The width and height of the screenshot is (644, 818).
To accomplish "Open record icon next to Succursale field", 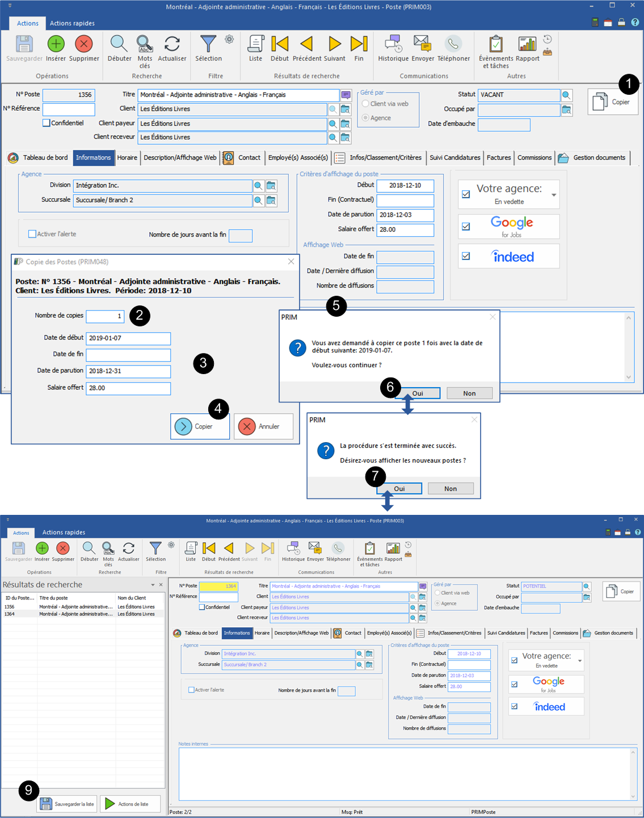I will [271, 200].
